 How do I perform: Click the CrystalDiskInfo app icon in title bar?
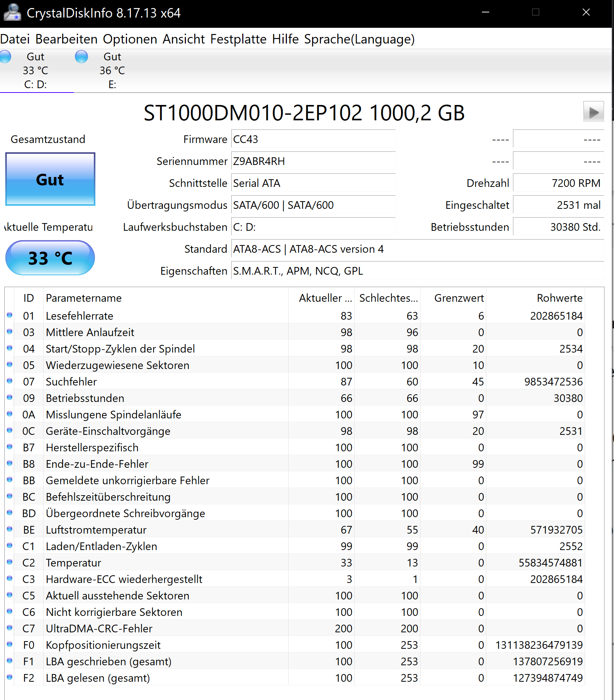(x=12, y=12)
